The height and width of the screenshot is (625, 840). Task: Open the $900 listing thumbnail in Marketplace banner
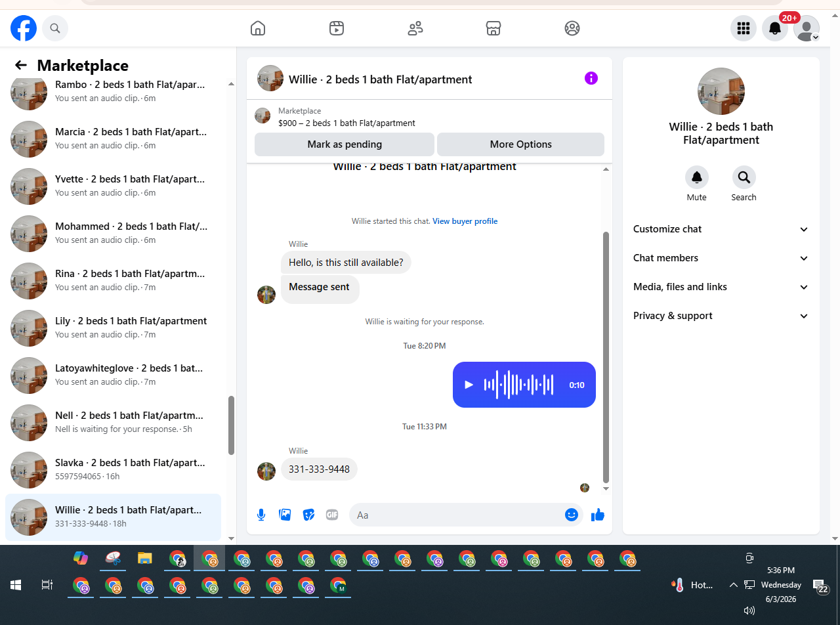pos(262,116)
